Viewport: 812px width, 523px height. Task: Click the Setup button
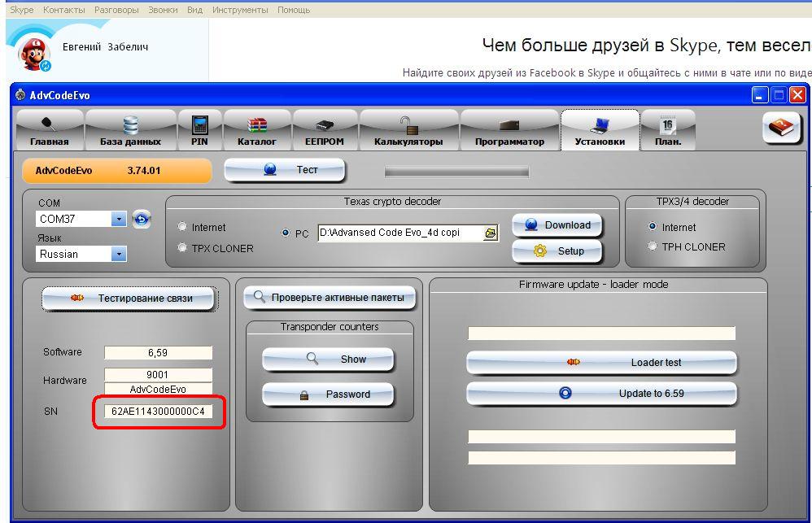557,251
